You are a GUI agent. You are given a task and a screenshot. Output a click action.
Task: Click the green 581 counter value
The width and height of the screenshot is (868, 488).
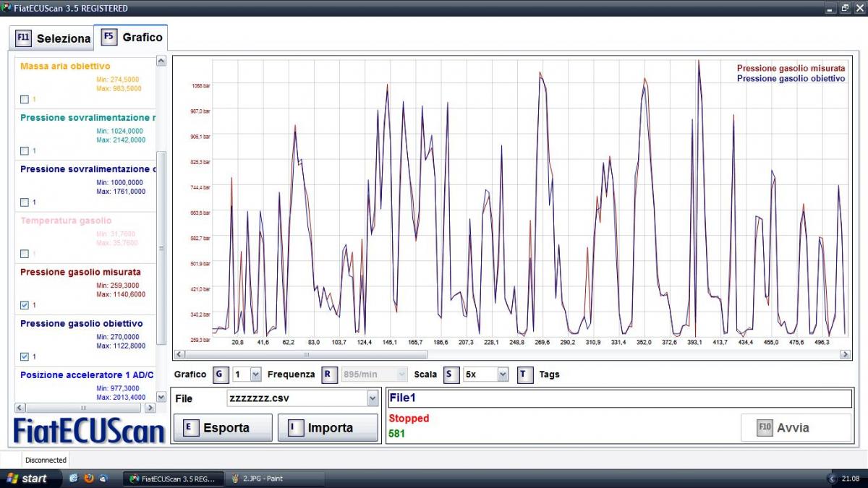point(397,434)
